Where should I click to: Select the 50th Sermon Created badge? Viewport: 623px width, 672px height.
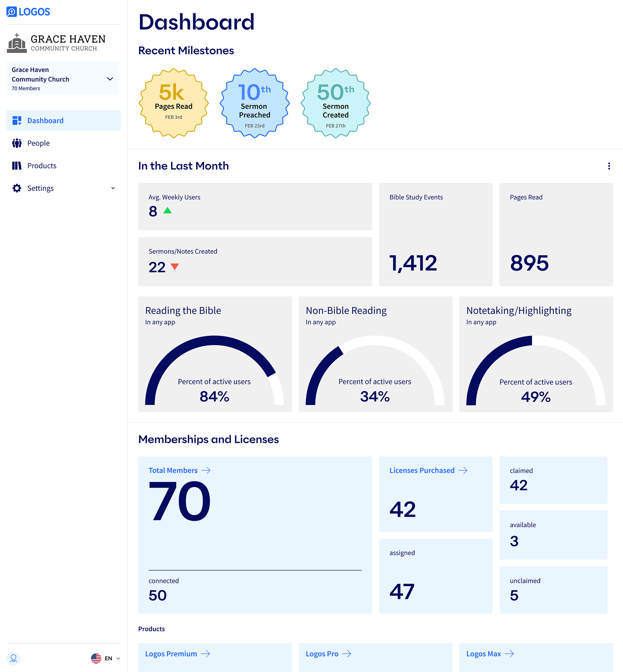(336, 103)
